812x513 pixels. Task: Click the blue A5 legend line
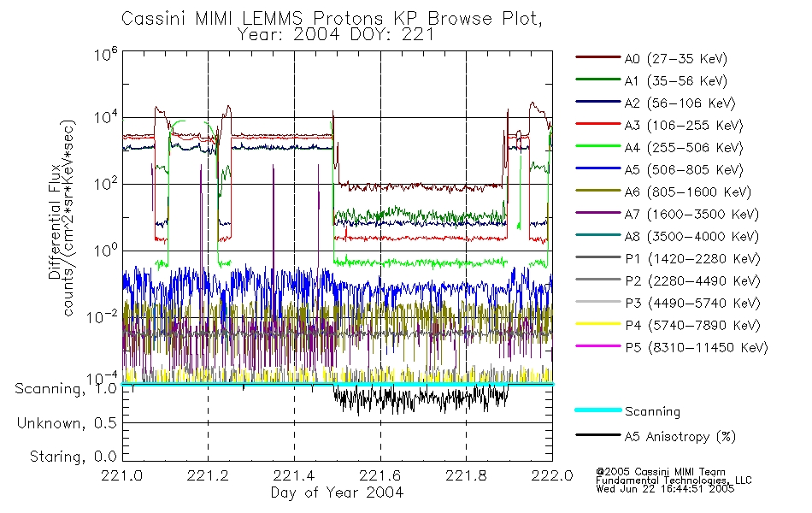click(598, 168)
